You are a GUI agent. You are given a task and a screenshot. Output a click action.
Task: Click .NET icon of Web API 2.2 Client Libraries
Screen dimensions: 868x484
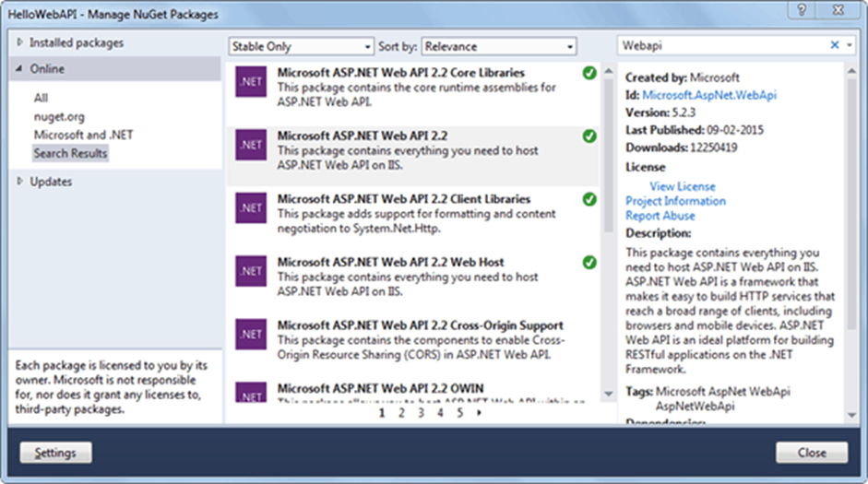point(251,207)
